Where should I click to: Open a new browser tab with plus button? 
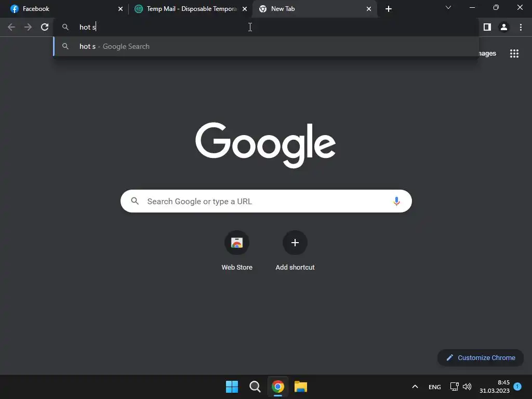[389, 9]
